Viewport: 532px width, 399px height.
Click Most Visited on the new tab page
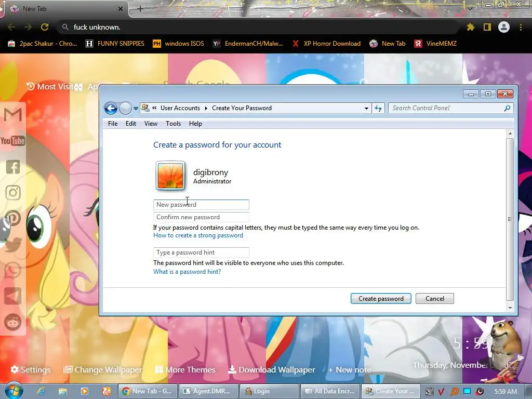click(51, 87)
